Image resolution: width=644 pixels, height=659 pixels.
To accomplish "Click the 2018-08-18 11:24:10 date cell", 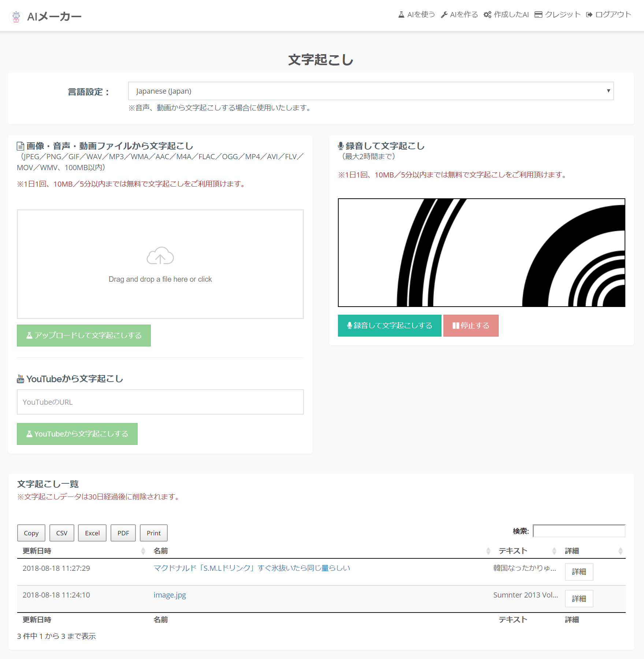I will click(56, 595).
